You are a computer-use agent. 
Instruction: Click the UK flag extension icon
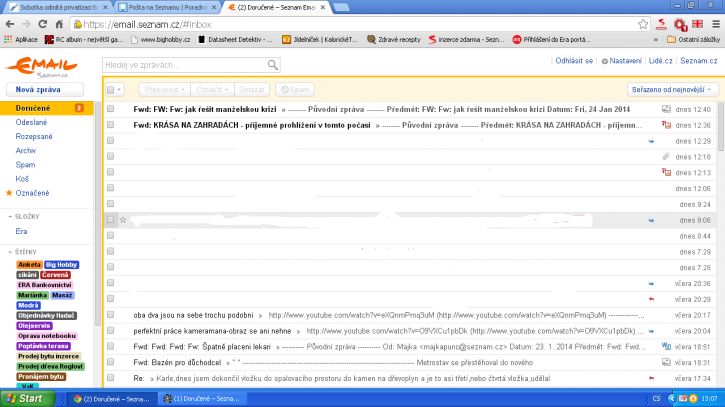click(x=697, y=24)
